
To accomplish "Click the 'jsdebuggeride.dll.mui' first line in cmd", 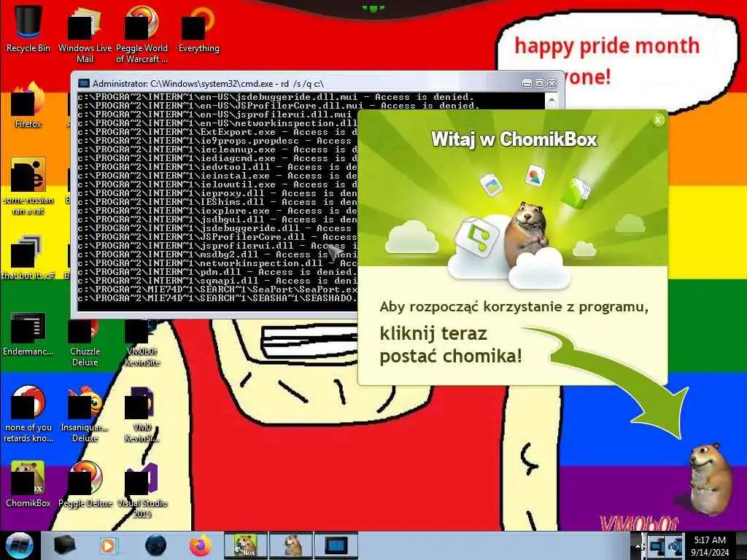I will (276, 97).
